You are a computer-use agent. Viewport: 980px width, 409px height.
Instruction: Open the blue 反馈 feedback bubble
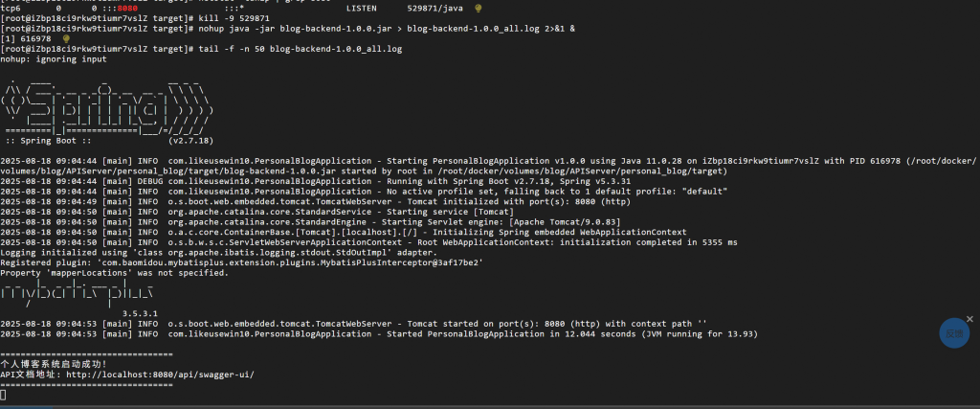[x=953, y=334]
